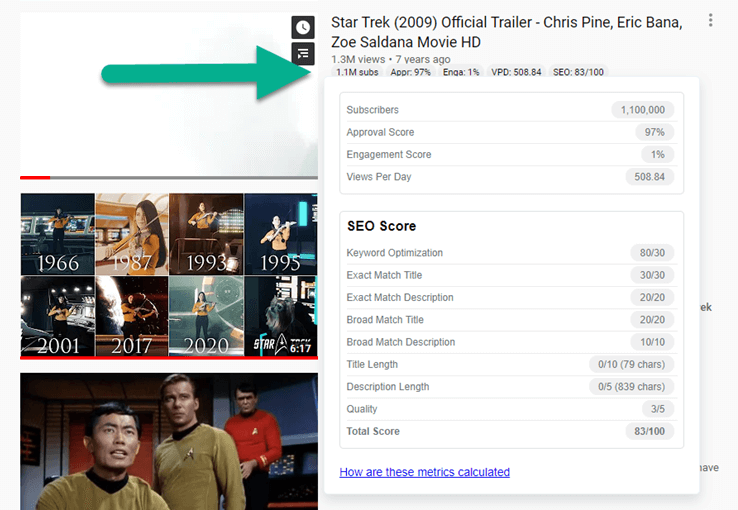Select the Total Score value 83/100
The image size is (738, 510).
[x=649, y=431]
